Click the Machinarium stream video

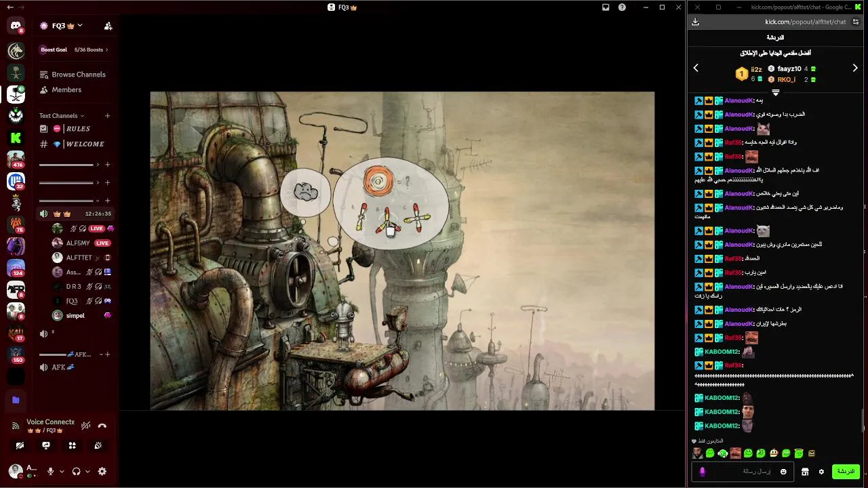click(402, 251)
